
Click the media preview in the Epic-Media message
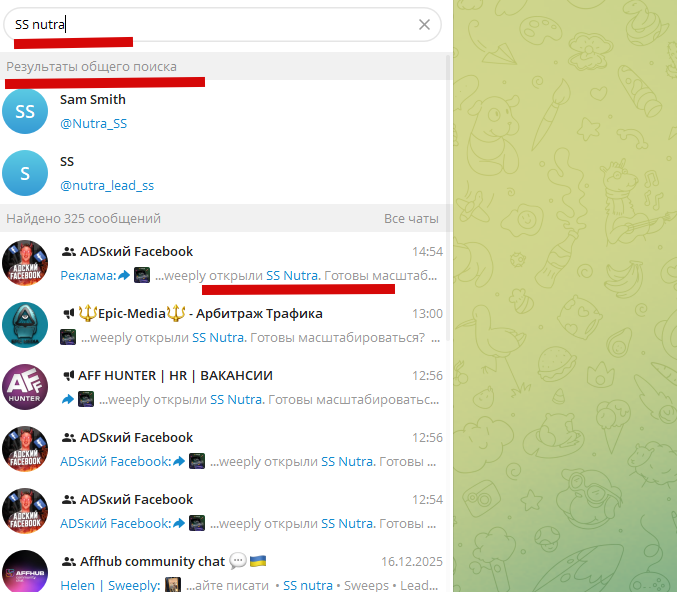(68, 337)
